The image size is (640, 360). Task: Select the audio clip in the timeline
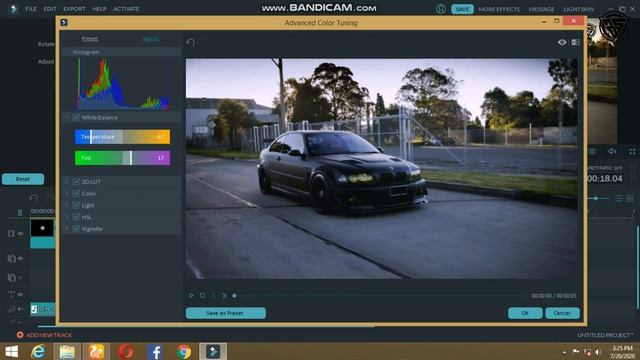[x=42, y=309]
